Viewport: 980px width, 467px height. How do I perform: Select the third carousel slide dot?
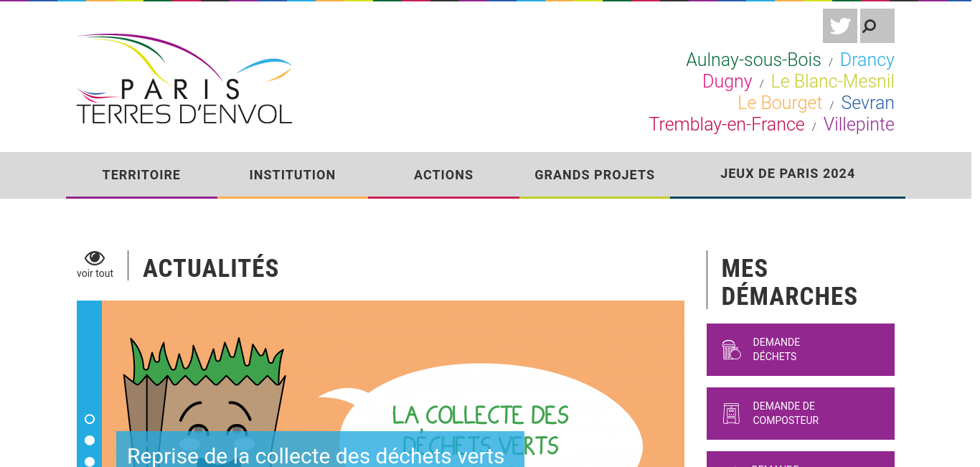90,462
